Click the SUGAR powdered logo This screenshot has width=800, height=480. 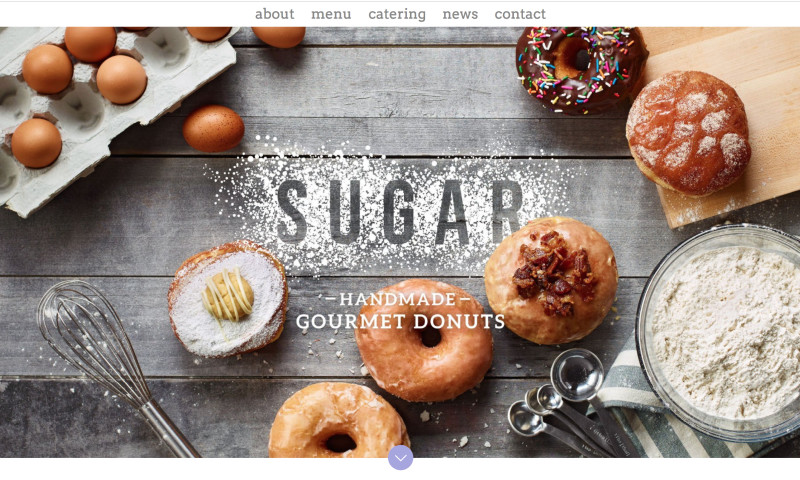(401, 211)
